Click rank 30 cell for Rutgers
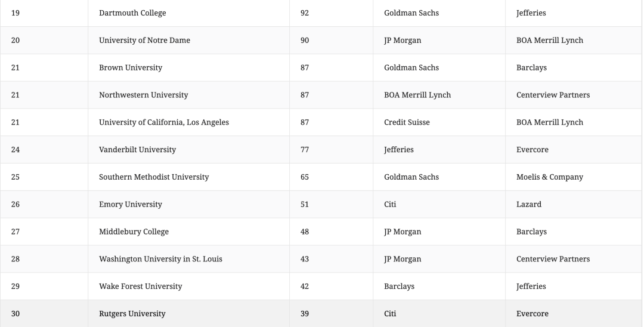 pos(44,313)
